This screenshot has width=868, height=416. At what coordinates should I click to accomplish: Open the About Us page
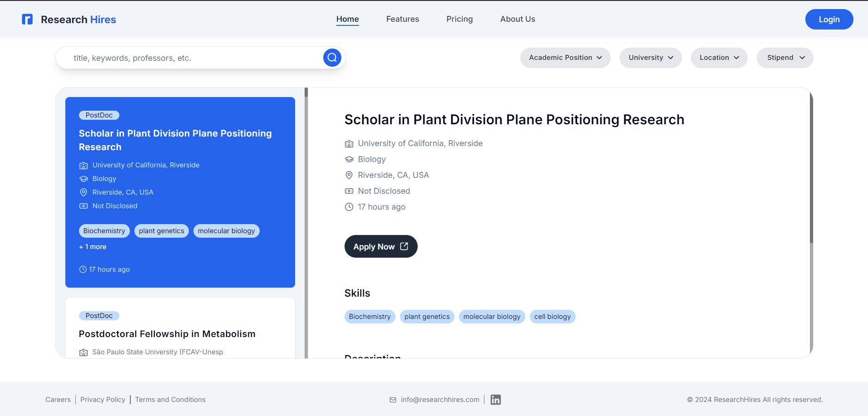518,19
